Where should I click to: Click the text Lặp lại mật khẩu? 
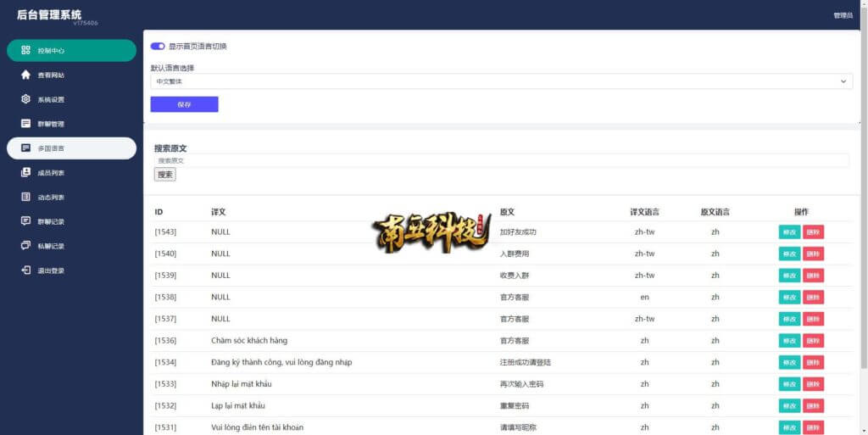pyautogui.click(x=238, y=405)
